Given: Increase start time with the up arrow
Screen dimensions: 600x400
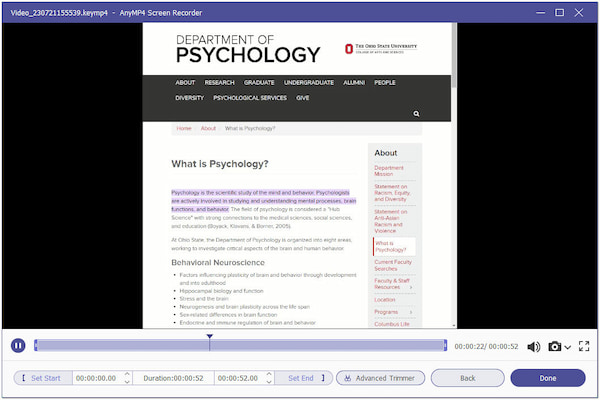Looking at the screenshot, I should tap(125, 375).
